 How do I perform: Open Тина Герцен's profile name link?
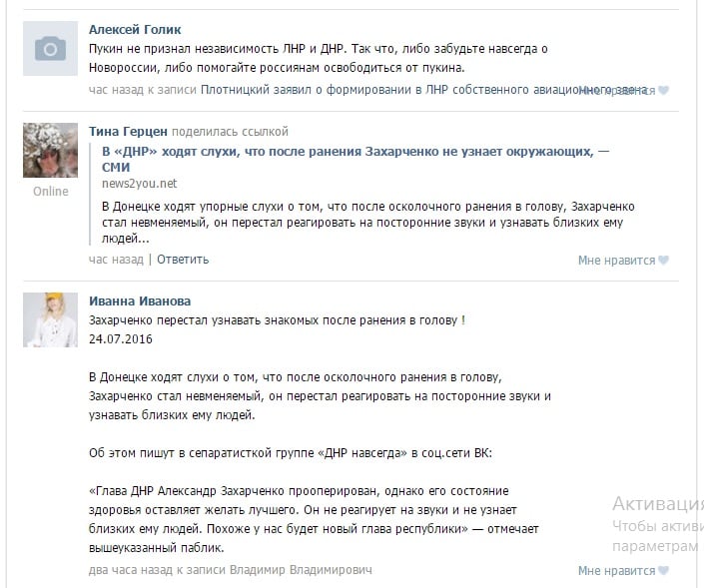coord(128,132)
